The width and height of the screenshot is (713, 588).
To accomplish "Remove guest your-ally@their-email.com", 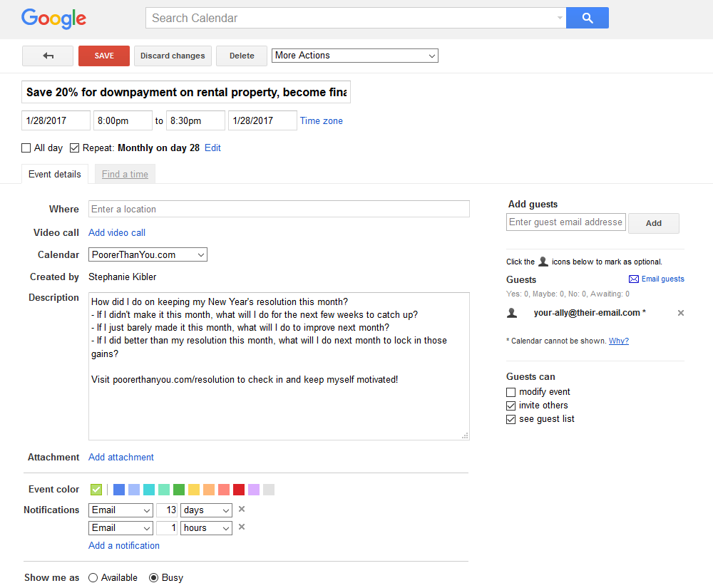I will tap(681, 313).
